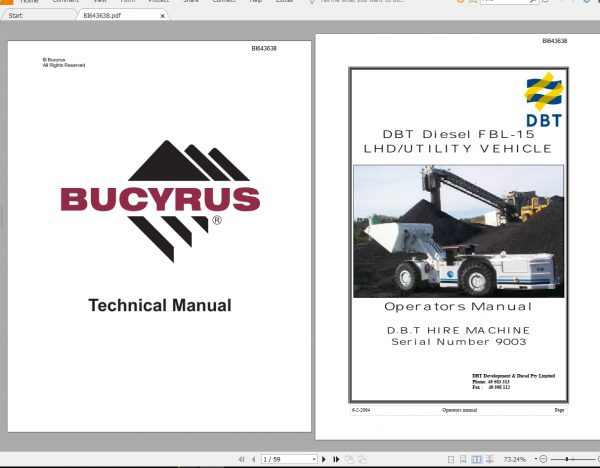Jump to the last page

point(336,459)
